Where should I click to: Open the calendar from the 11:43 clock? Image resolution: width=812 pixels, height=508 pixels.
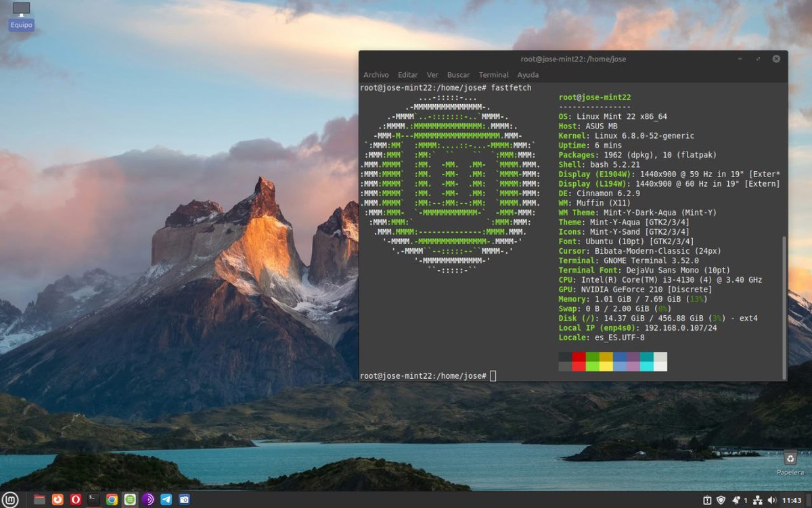[792, 501]
